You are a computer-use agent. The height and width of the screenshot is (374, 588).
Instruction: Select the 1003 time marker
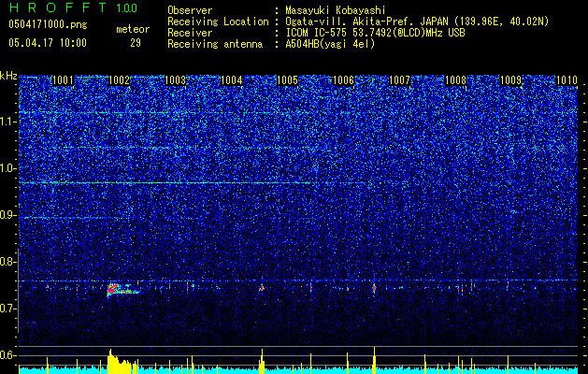click(175, 79)
